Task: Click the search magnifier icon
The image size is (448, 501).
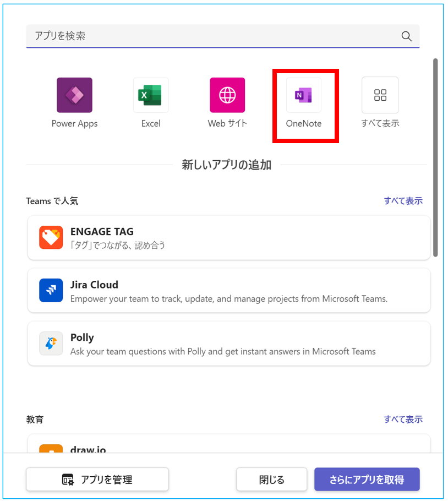Action: 406,36
